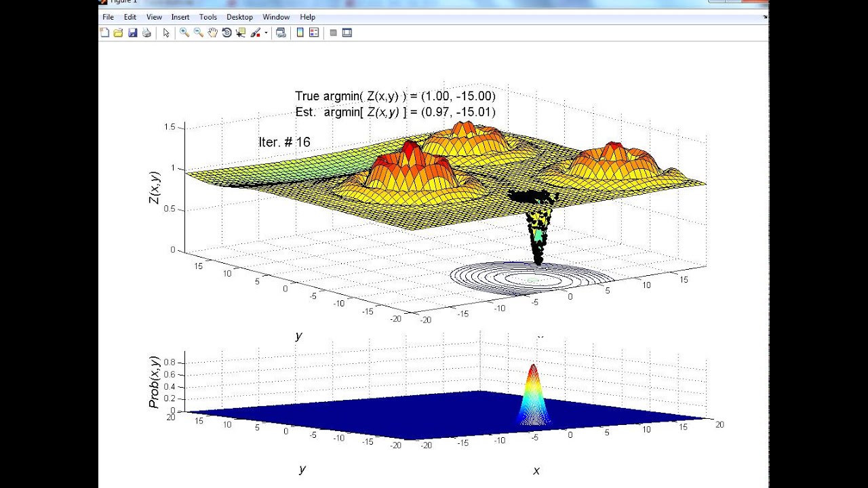Screen dimensions: 868x488
Task: Hide plot tools using the gray square icon
Action: coord(333,33)
